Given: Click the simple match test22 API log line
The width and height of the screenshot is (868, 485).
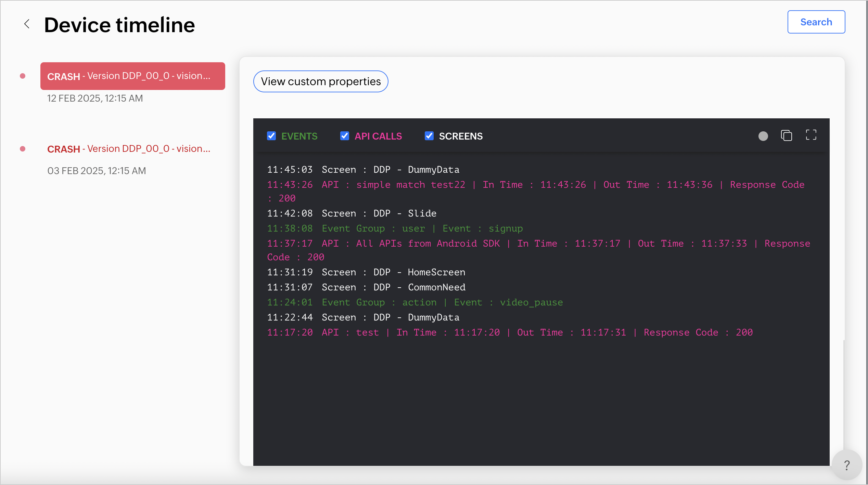Looking at the screenshot, I should [x=411, y=185].
